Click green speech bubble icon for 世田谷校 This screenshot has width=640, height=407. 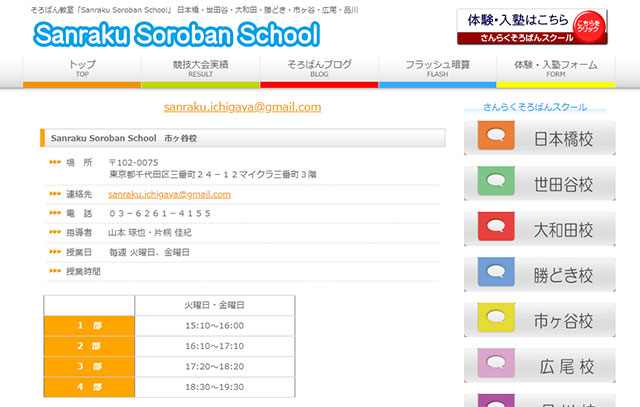[496, 180]
